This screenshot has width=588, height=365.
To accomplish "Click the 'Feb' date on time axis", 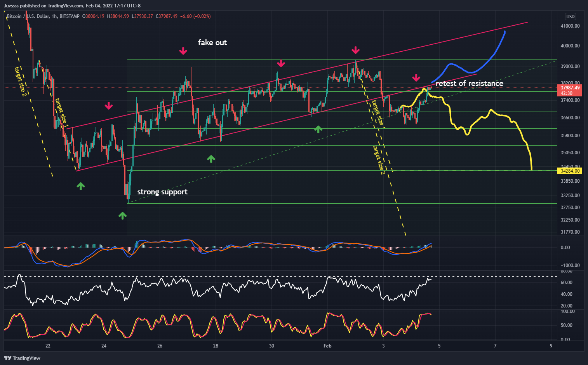I will 327,346.
